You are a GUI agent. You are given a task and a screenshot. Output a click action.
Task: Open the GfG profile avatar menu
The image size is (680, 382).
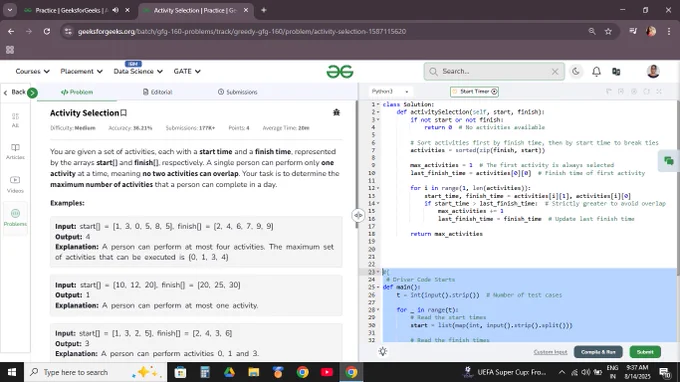click(653, 71)
